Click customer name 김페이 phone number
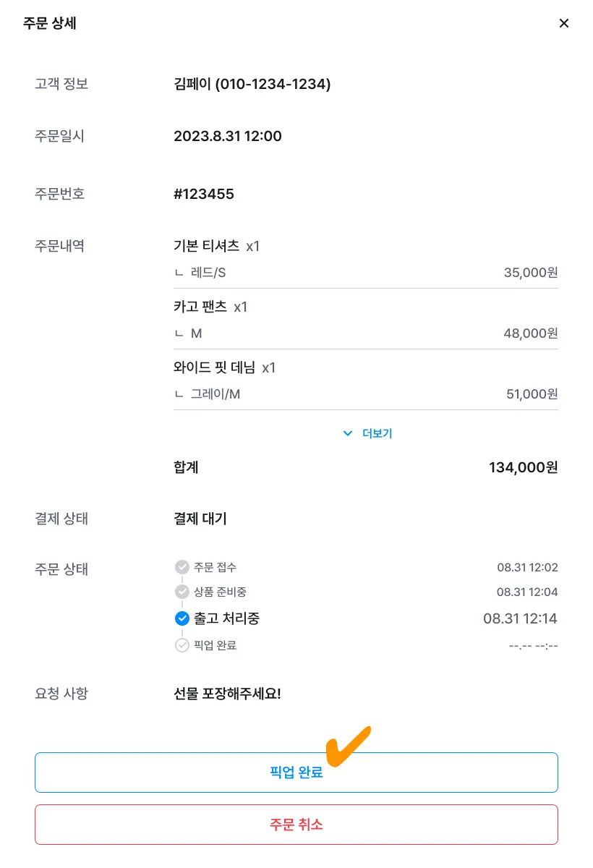593x868 pixels. (x=252, y=84)
